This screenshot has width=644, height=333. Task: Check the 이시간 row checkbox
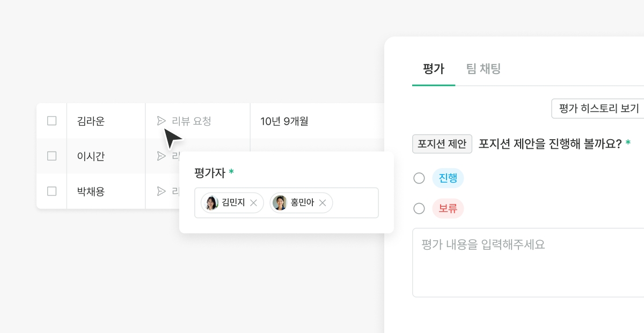[x=52, y=156]
